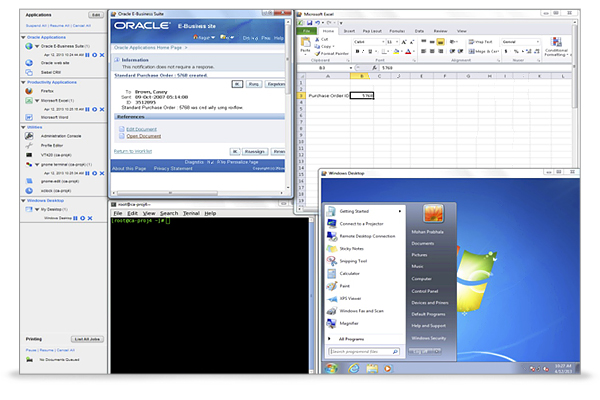This screenshot has height=400, width=600.
Task: Expand All Programs in Start menu
Action: [351, 339]
